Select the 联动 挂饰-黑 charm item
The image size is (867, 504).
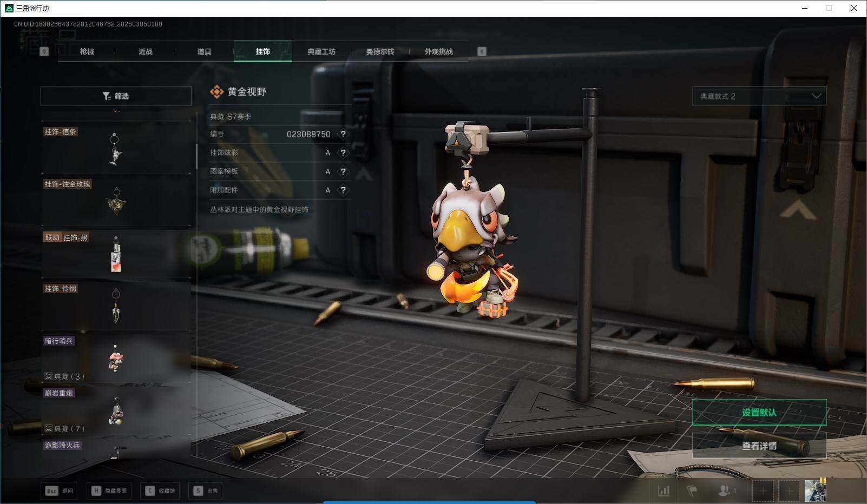pyautogui.click(x=116, y=254)
